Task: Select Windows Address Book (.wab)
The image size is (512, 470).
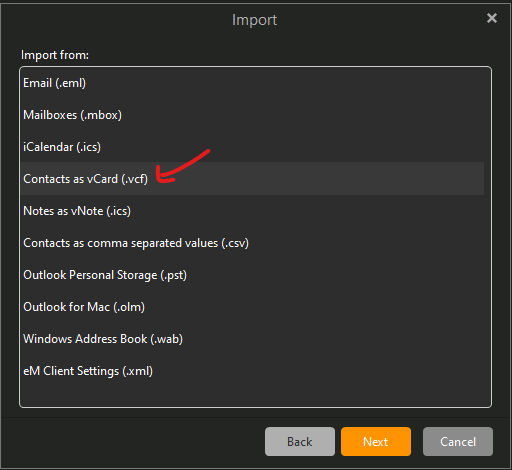Action: (x=252, y=339)
